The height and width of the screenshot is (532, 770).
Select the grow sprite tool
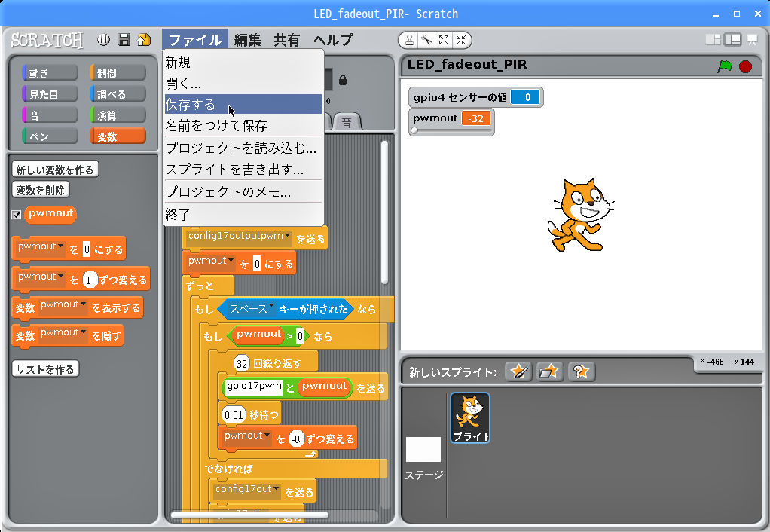444,40
